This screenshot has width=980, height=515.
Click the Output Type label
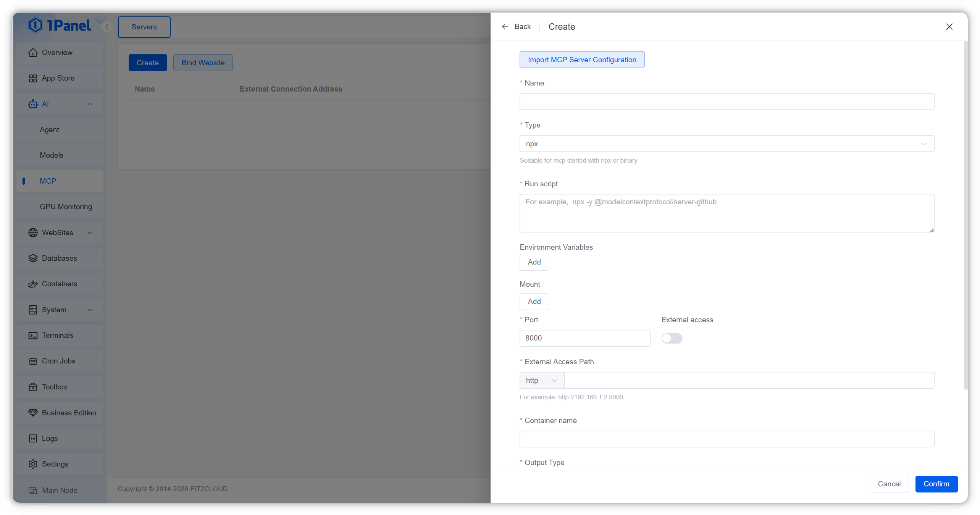(544, 462)
